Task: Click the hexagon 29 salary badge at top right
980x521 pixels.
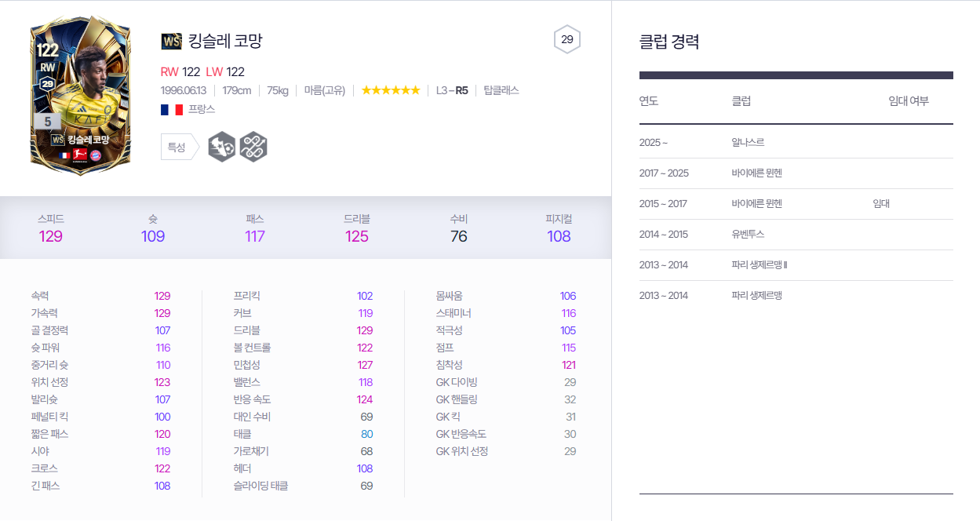Action: (x=567, y=39)
